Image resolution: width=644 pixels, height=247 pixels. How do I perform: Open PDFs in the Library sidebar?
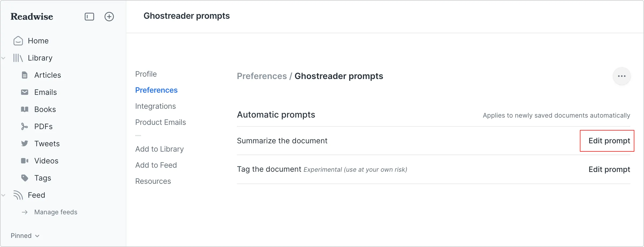pyautogui.click(x=43, y=126)
